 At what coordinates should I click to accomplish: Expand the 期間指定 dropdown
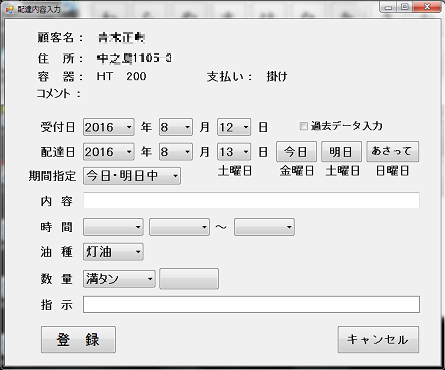(x=132, y=176)
